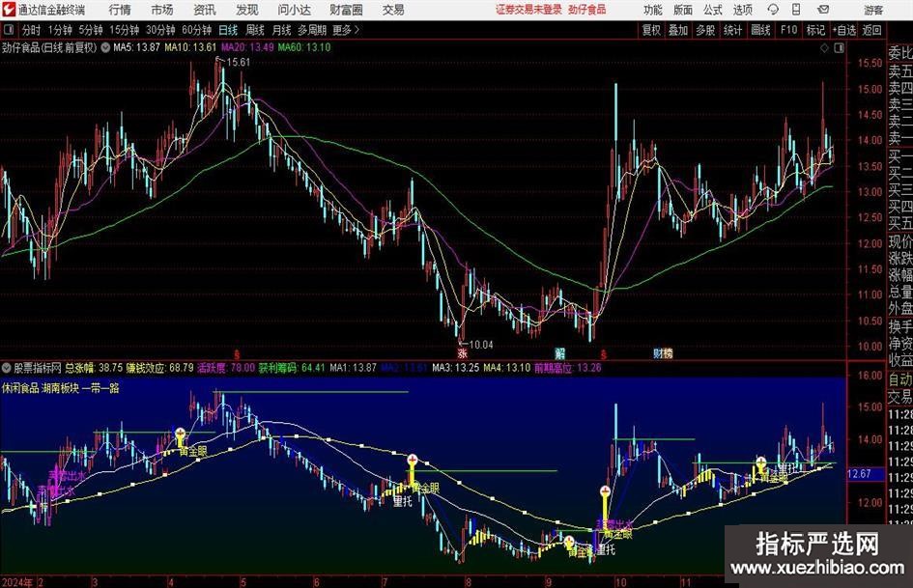
Task: Click the 休闲食品 sector tag
Action: point(20,388)
